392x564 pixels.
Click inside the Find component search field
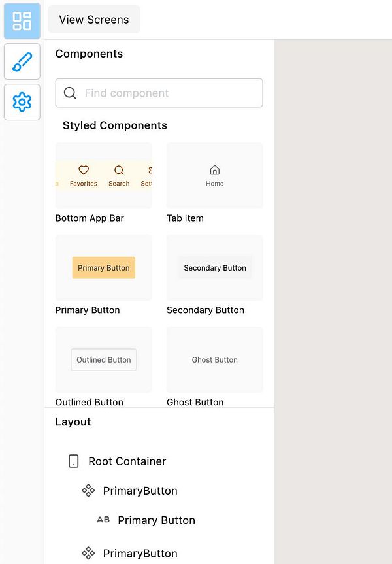[159, 93]
